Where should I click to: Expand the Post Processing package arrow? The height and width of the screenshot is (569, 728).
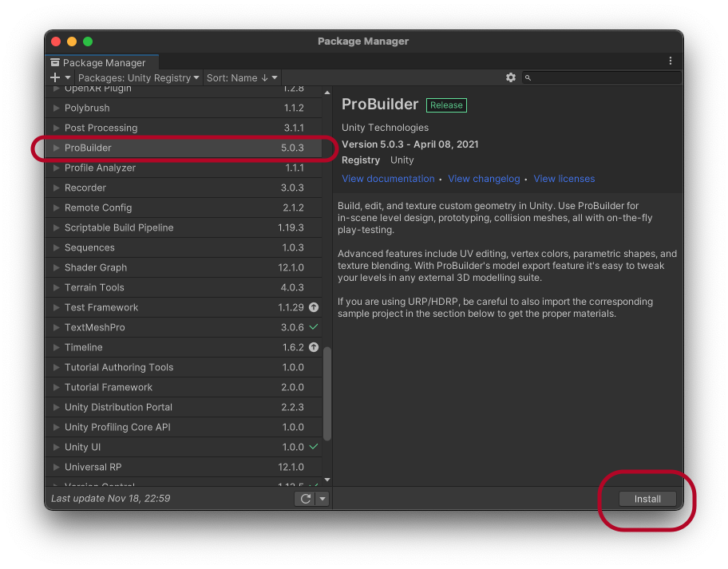click(x=56, y=128)
